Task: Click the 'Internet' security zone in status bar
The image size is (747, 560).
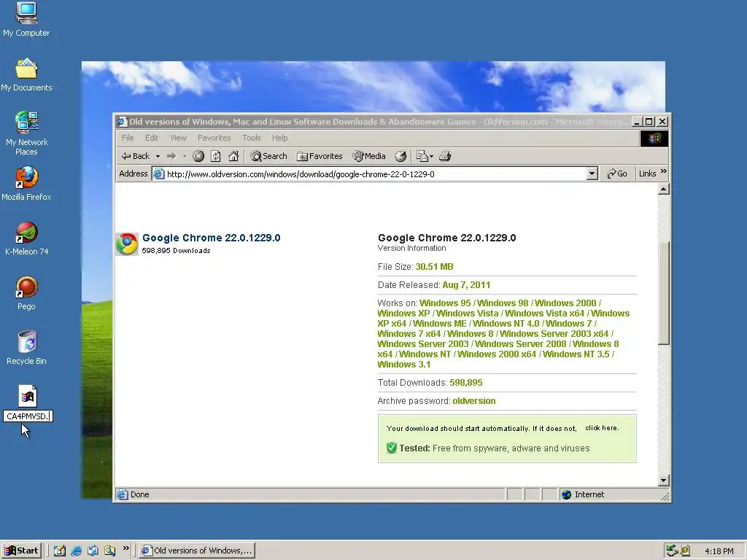Action: (589, 494)
